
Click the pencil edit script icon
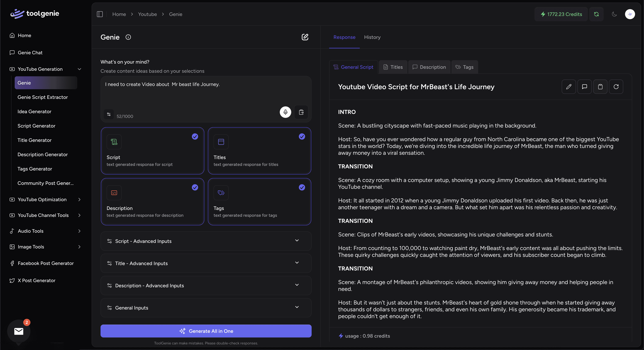click(569, 87)
